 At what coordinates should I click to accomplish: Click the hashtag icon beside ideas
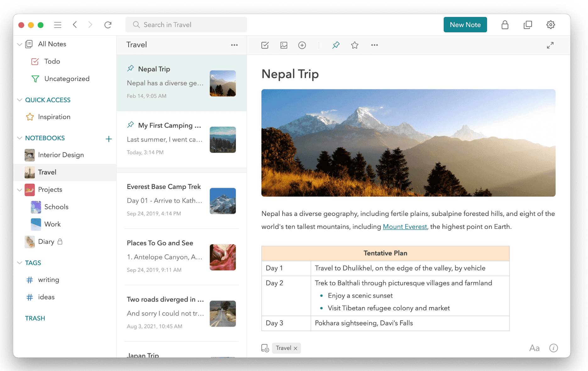coord(30,297)
